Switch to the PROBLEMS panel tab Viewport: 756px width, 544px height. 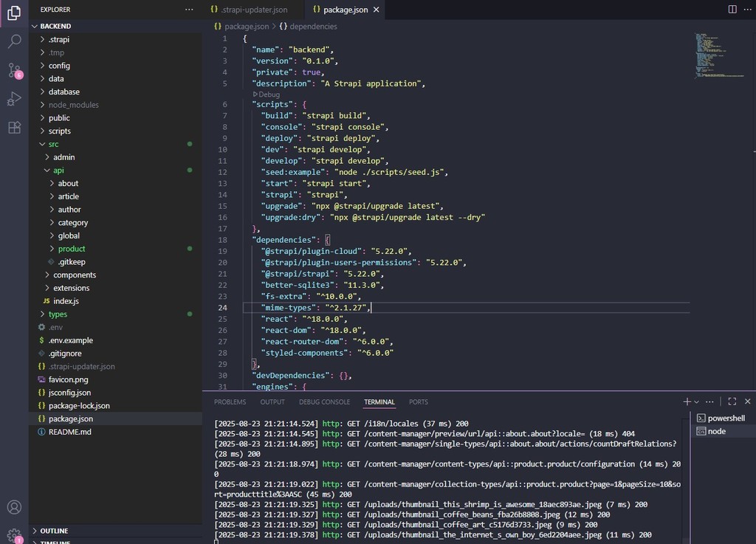[230, 402]
